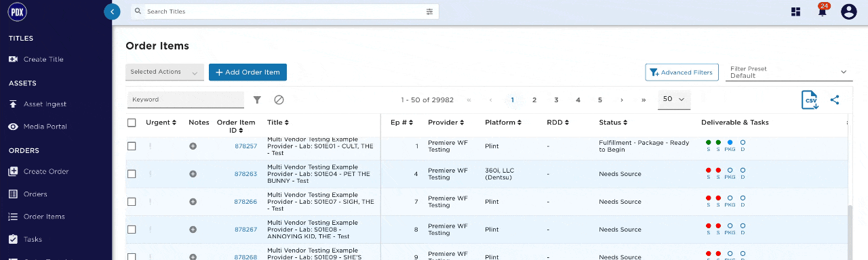The image size is (868, 260).
Task: Add note to order 878257
Action: click(x=193, y=146)
